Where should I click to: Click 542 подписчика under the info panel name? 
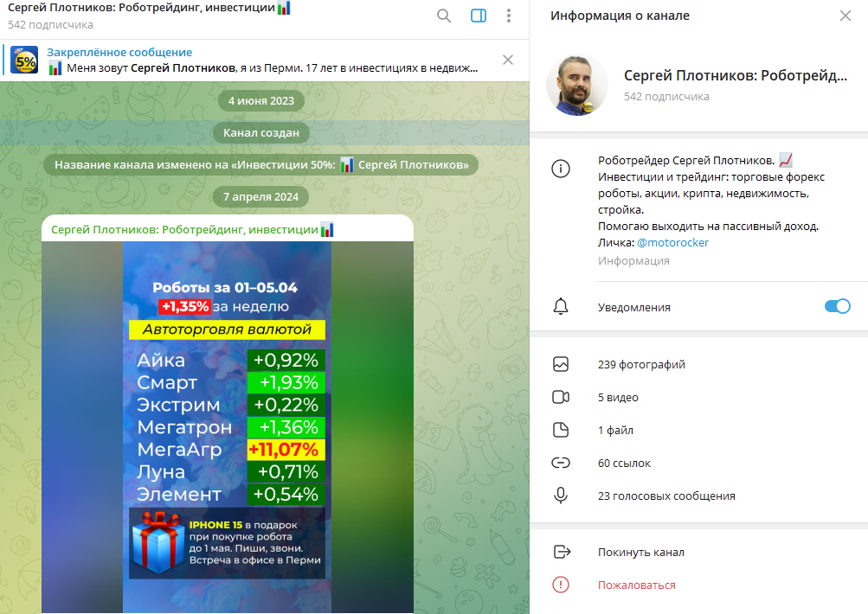[666, 96]
